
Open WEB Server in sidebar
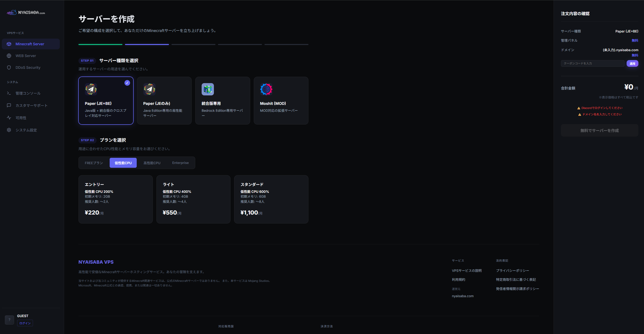point(31,56)
